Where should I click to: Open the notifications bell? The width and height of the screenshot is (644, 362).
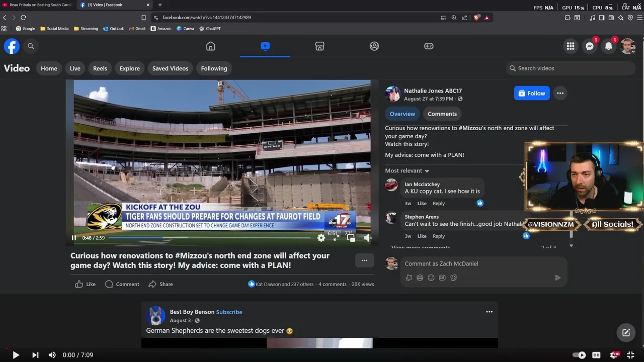(x=609, y=46)
